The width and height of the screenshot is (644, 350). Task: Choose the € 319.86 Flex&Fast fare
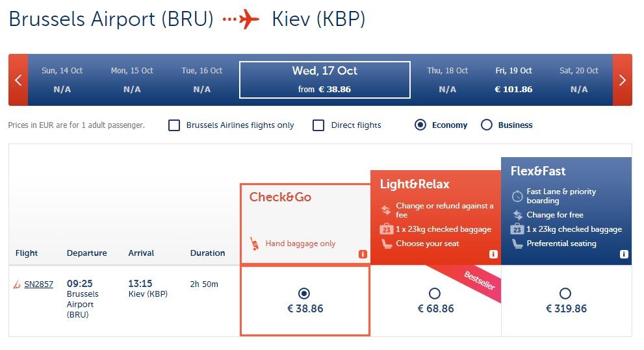pos(565,294)
